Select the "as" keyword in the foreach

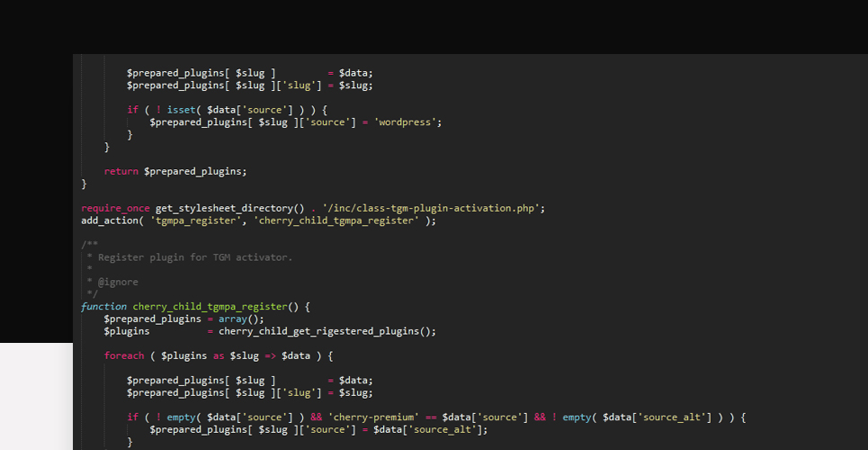(219, 355)
